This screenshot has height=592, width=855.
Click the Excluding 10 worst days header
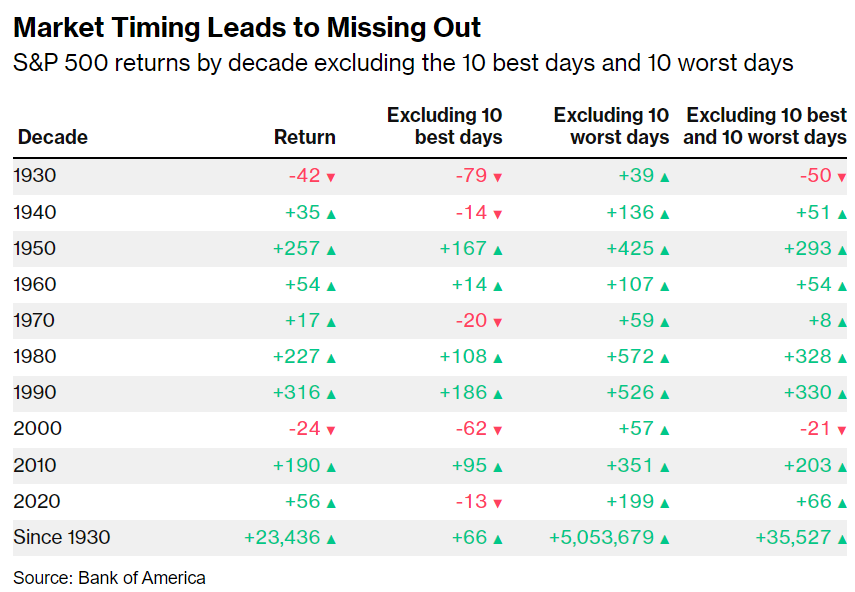(x=611, y=127)
